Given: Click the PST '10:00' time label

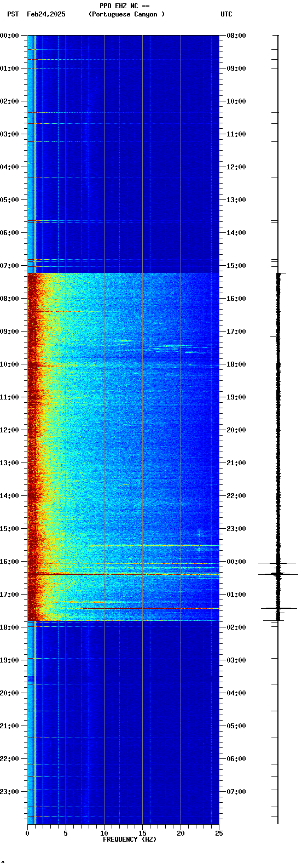Looking at the screenshot, I should point(9,364).
